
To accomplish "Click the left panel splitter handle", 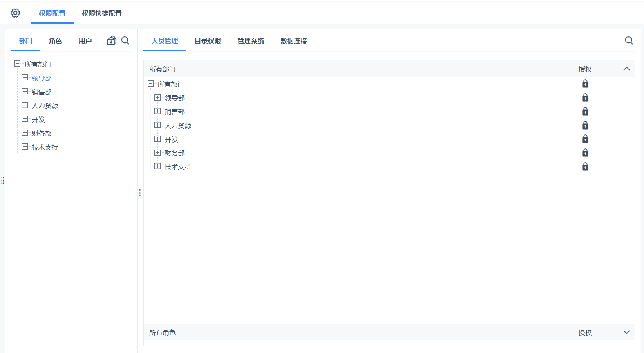I will 140,192.
